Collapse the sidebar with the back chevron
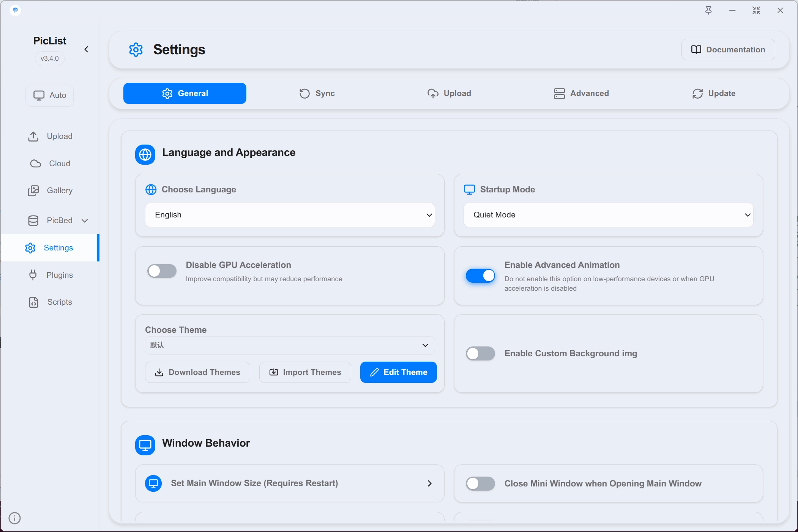Screen dimensions: 798x532 click(x=86, y=49)
